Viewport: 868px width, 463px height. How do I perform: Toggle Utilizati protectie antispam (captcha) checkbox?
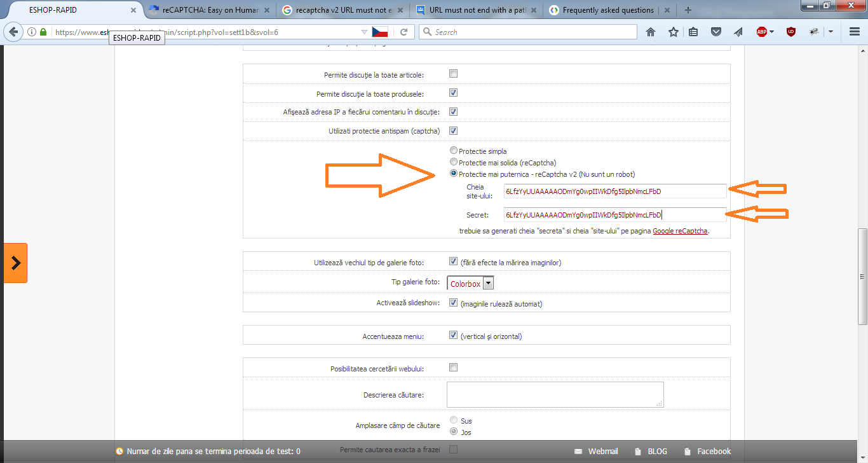click(x=454, y=131)
